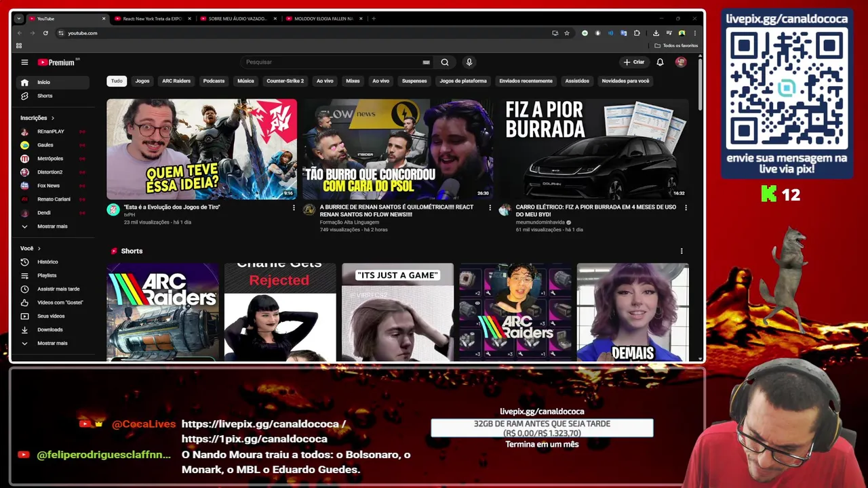Expand the Você section chevron
Viewport: 868px width, 488px height.
click(39, 249)
